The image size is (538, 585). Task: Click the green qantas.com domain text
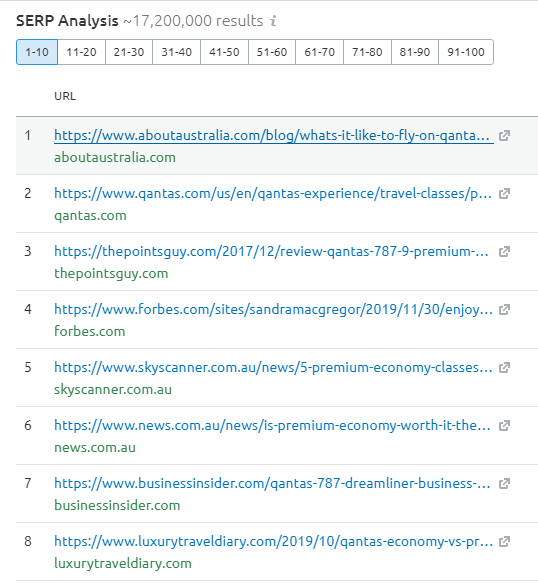[x=90, y=216]
